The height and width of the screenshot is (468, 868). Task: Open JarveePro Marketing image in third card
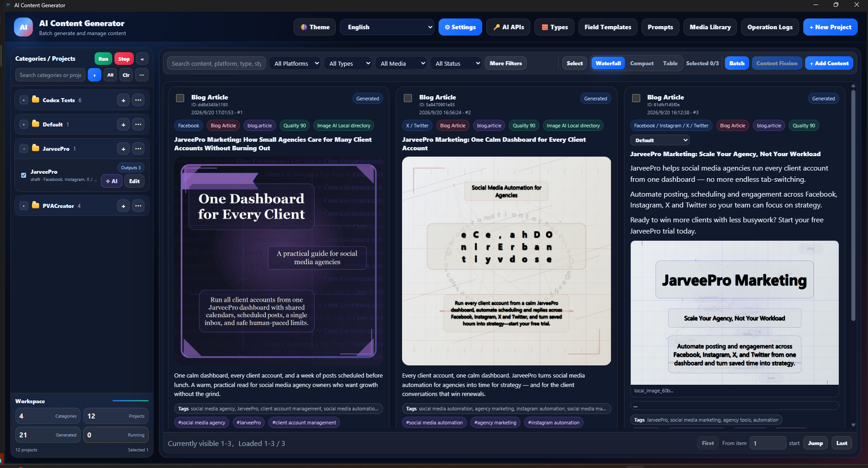tap(734, 313)
